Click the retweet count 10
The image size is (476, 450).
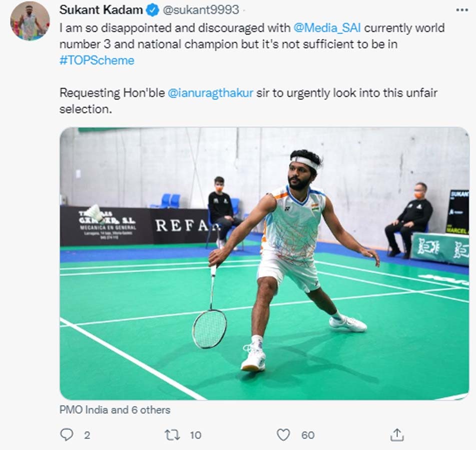point(196,435)
